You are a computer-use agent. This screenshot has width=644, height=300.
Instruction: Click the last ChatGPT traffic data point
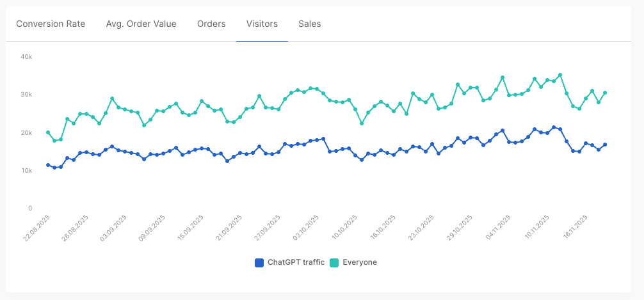tap(605, 145)
